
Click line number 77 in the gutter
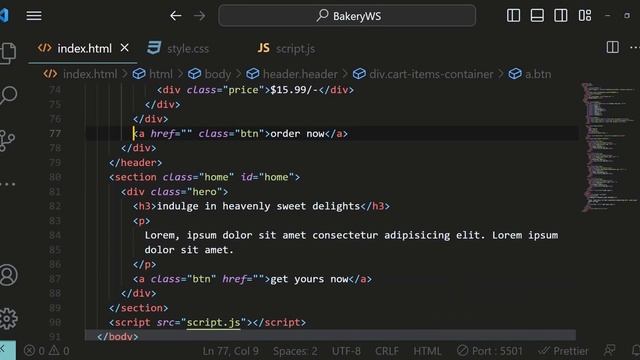pyautogui.click(x=55, y=134)
